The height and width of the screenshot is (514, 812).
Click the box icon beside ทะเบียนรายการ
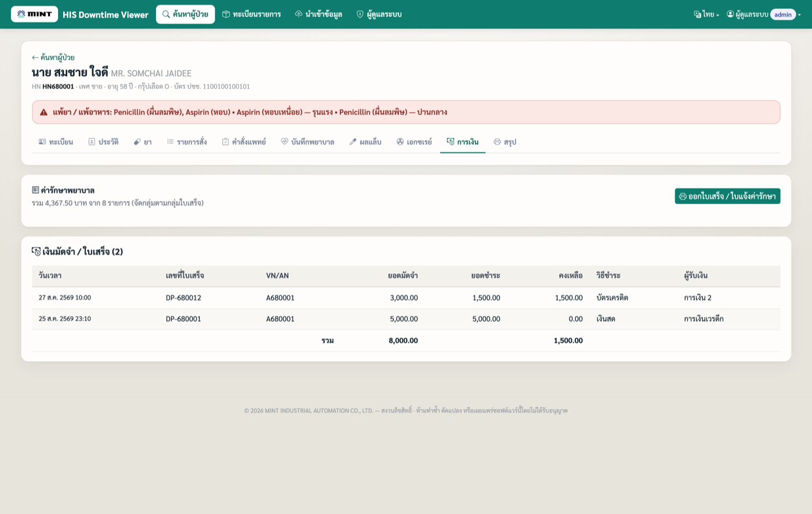tap(226, 14)
